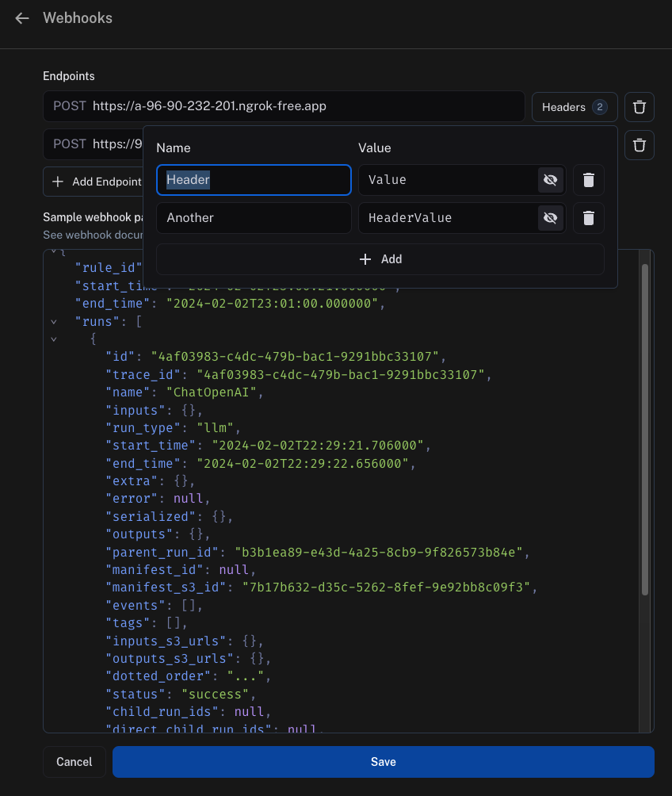Navigate back using the arrow icon
The height and width of the screenshot is (796, 672).
(x=21, y=17)
